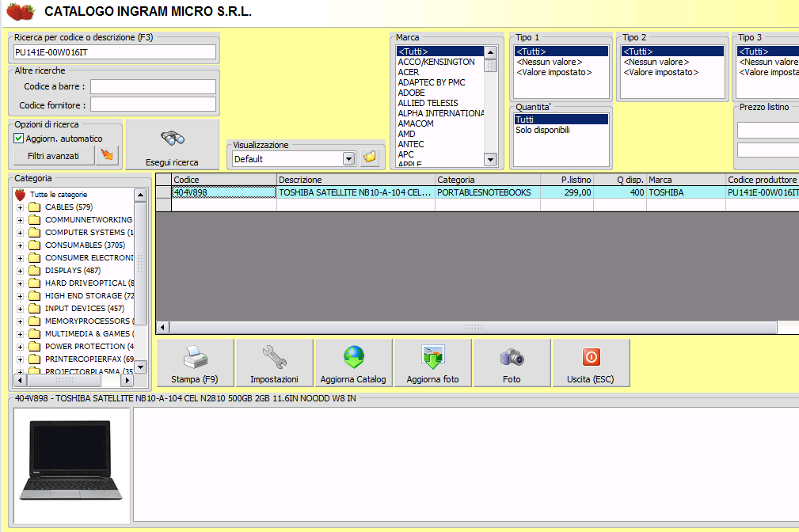
Task: Click the Codice produttore column header
Action: coord(763,180)
